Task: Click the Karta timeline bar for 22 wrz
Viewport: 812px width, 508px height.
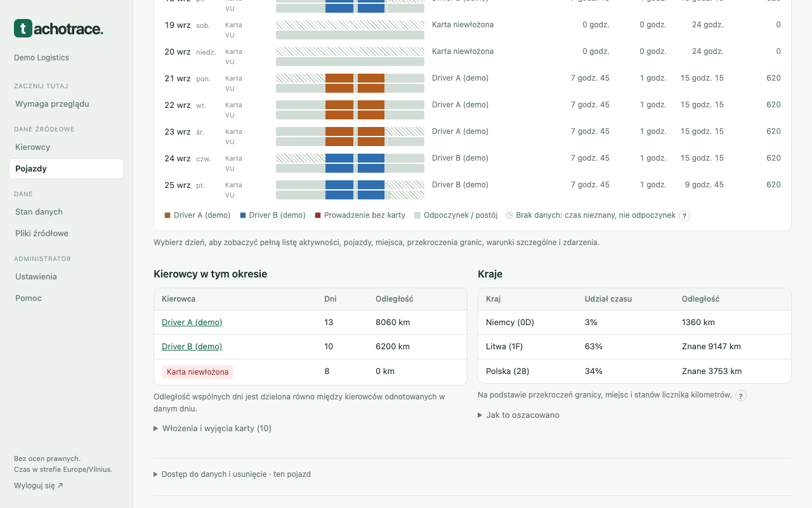Action: pos(350,105)
